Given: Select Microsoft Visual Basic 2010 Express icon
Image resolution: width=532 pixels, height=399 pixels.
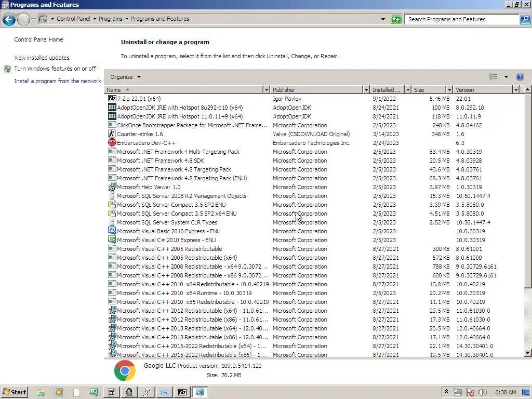Looking at the screenshot, I should click(x=112, y=231).
